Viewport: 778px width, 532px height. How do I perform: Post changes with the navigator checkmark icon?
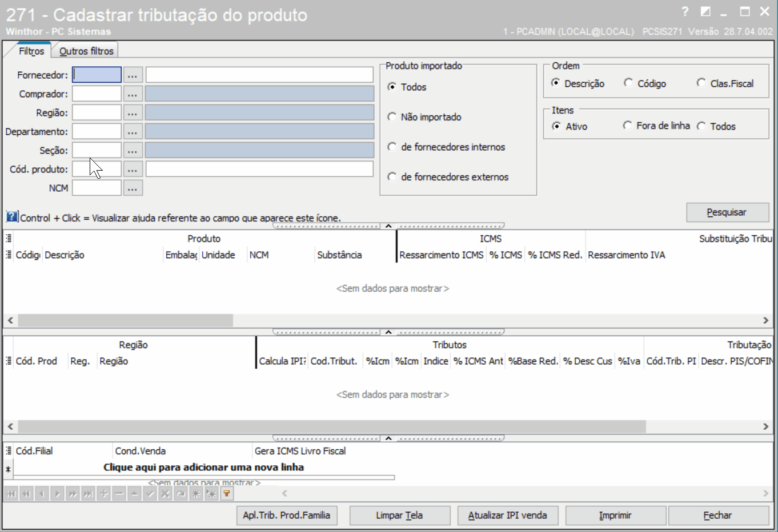point(150,494)
